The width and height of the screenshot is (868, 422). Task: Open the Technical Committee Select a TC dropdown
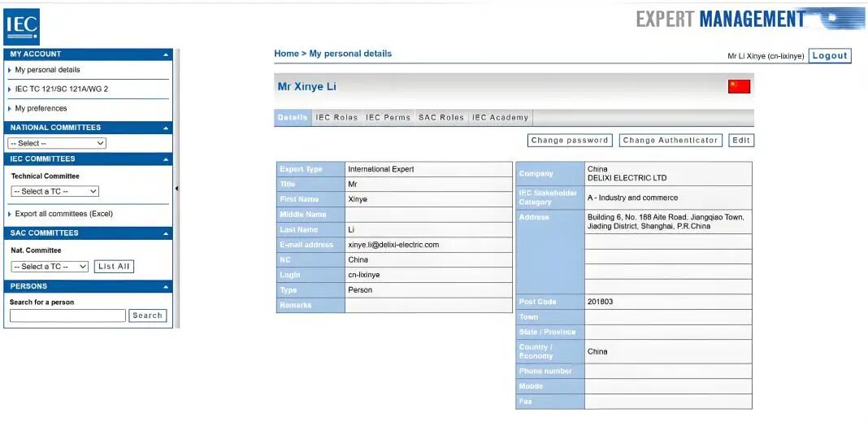54,191
